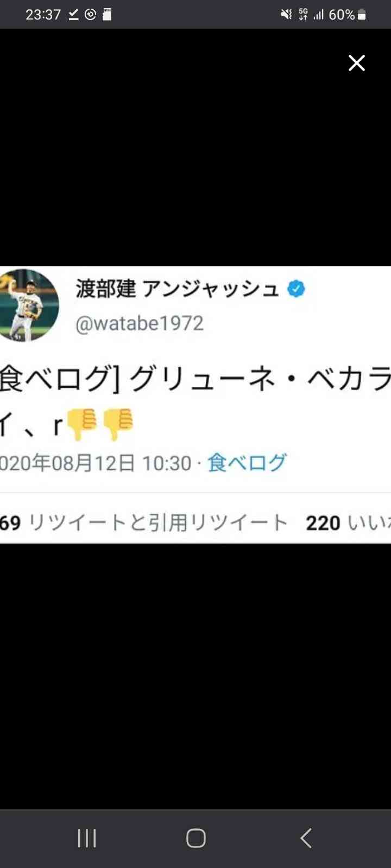Click the blue verified badge
The image size is (391, 868).
(296, 289)
